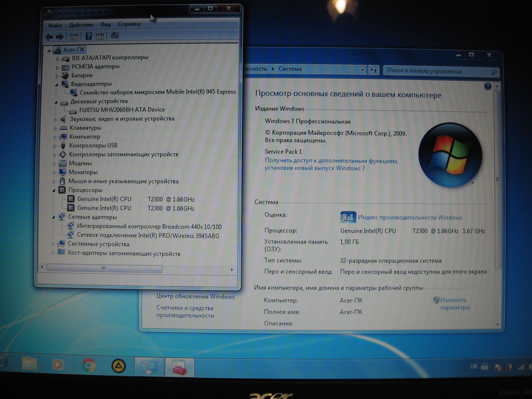Image resolution: width=532 pixels, height=399 pixels.
Task: Switch to the red toolbox Device Manager taskbar button
Action: pyautogui.click(x=180, y=367)
